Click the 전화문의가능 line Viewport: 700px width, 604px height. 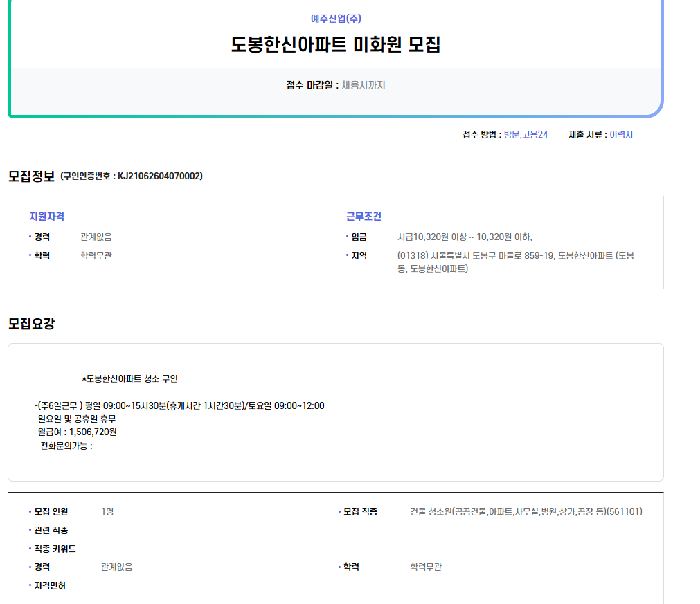pyautogui.click(x=63, y=446)
